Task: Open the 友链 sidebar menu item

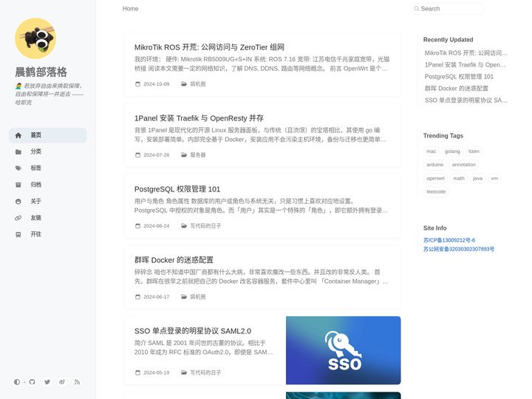Action: tap(48, 218)
